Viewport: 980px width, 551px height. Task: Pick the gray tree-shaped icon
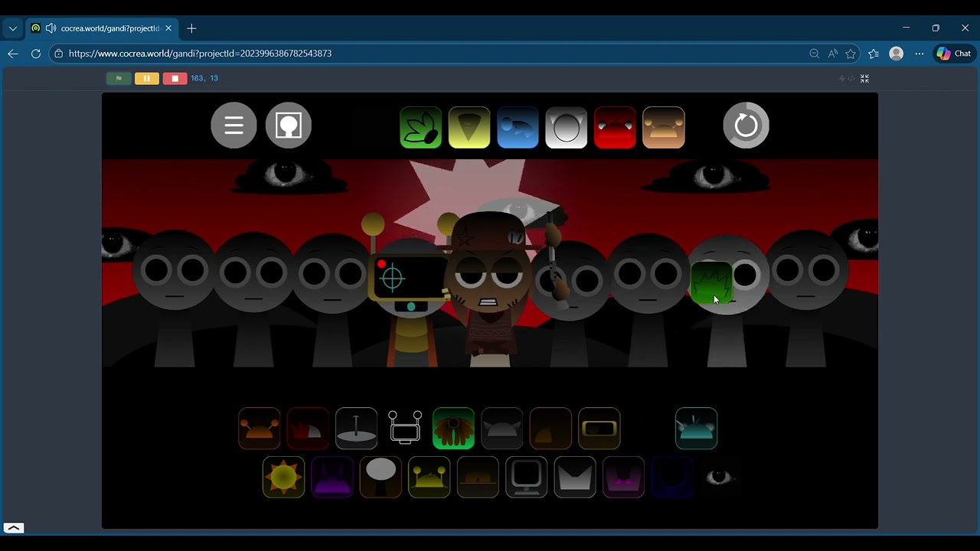pyautogui.click(x=381, y=477)
